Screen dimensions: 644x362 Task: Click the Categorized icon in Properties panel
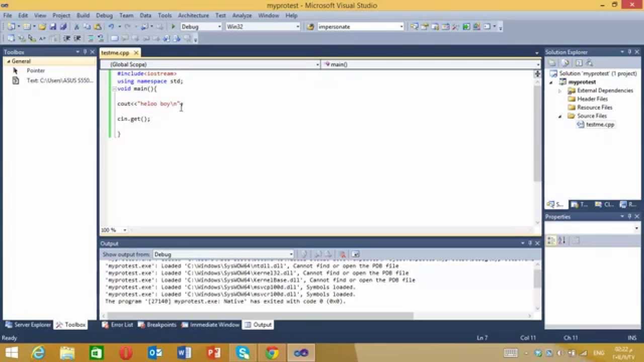coord(551,240)
